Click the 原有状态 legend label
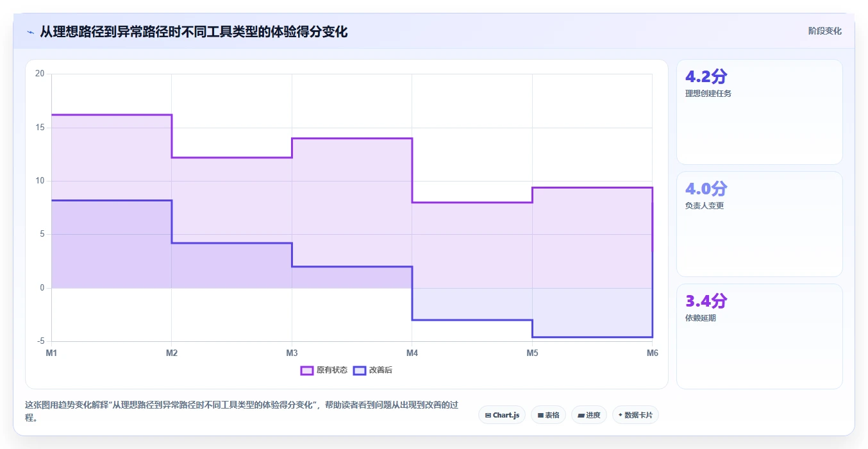 [x=332, y=370]
